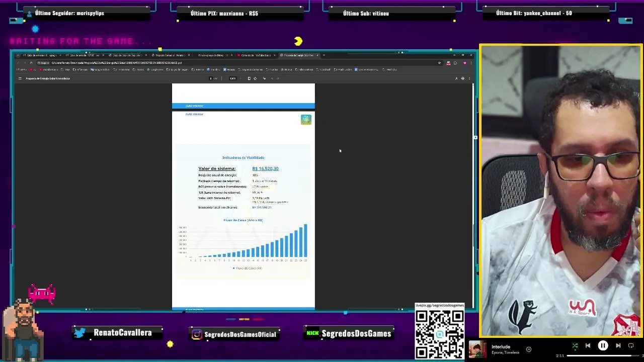
Task: Reload the page with the refresh icon
Action: point(31,63)
